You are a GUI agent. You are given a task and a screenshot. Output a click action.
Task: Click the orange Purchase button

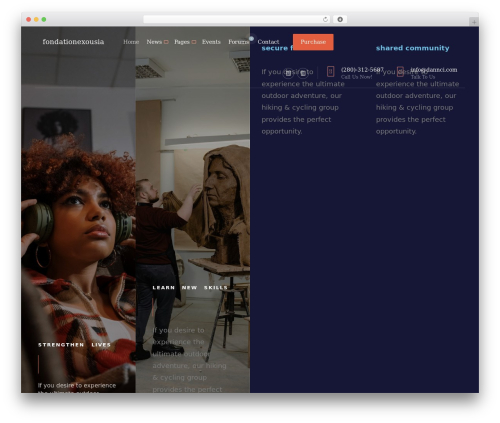click(313, 42)
